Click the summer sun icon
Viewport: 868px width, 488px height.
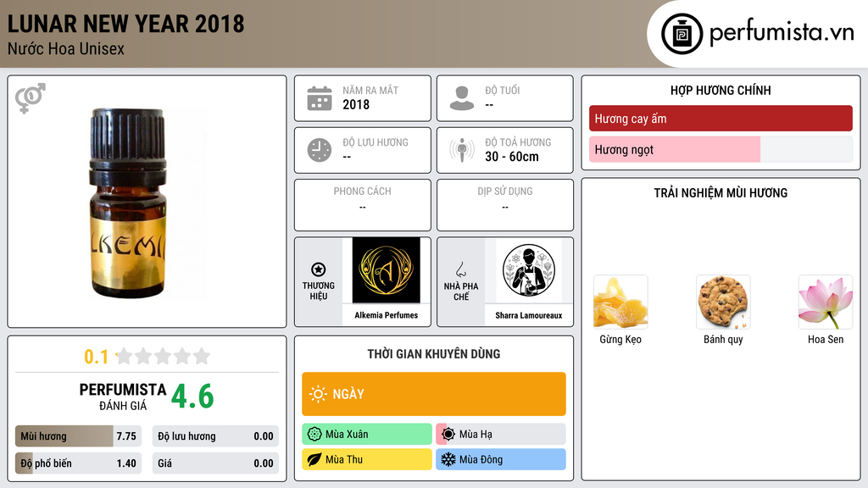pos(448,435)
